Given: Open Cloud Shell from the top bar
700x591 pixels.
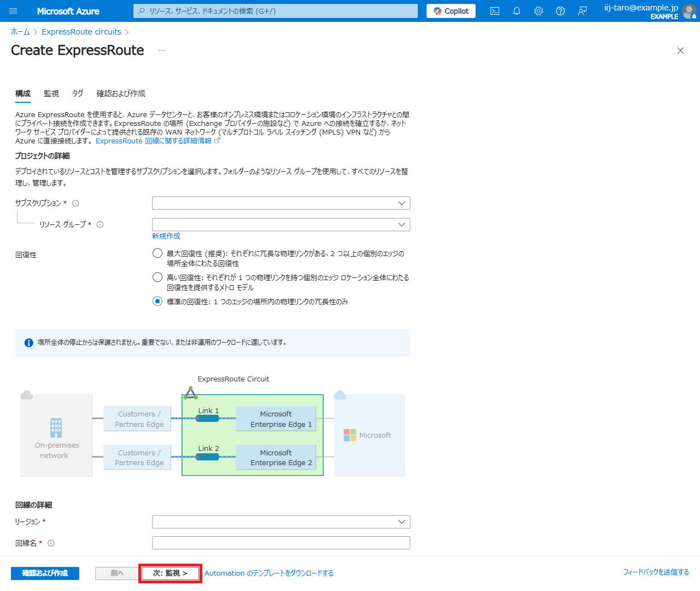Looking at the screenshot, I should click(x=495, y=11).
